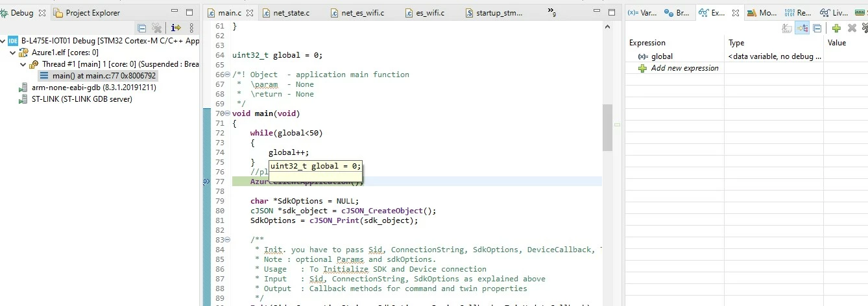Maximize the Debug view panel
Screen dimensions: 868x306
point(189,12)
